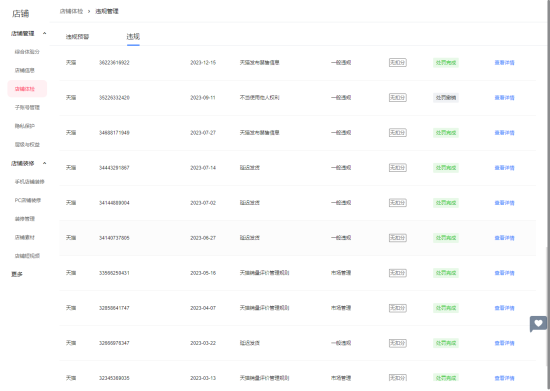The height and width of the screenshot is (391, 550).
Task: Open 子账号管理 in the sidebar
Action: (x=27, y=107)
